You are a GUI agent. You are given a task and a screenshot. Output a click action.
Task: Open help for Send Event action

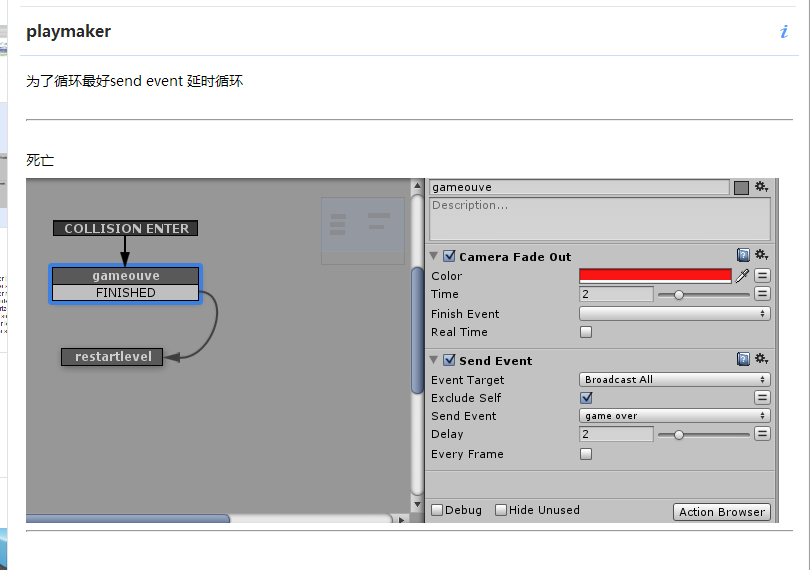743,359
